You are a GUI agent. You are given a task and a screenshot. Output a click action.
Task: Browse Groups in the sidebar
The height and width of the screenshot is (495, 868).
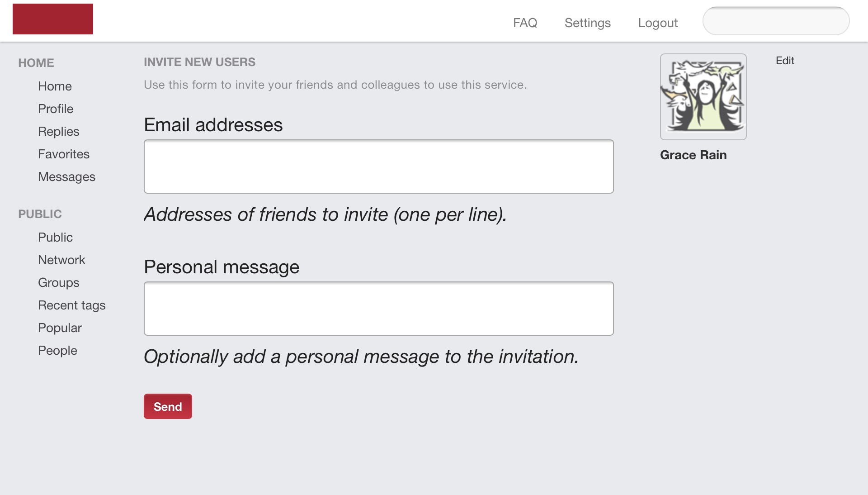pos(59,282)
